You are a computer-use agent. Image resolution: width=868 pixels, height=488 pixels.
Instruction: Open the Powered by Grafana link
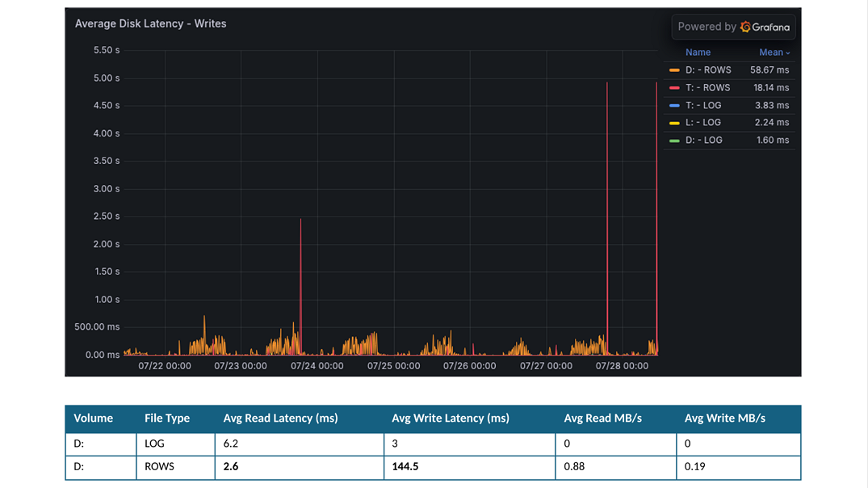click(733, 27)
